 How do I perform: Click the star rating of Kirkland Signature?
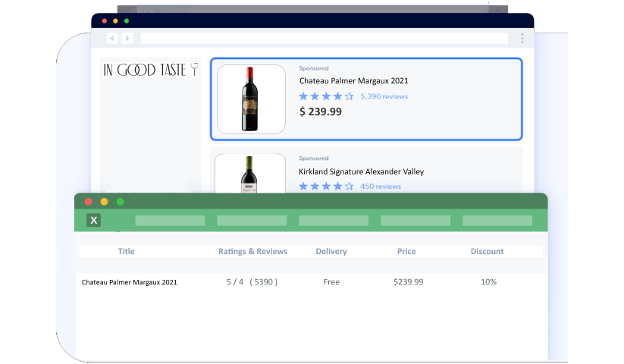[326, 187]
